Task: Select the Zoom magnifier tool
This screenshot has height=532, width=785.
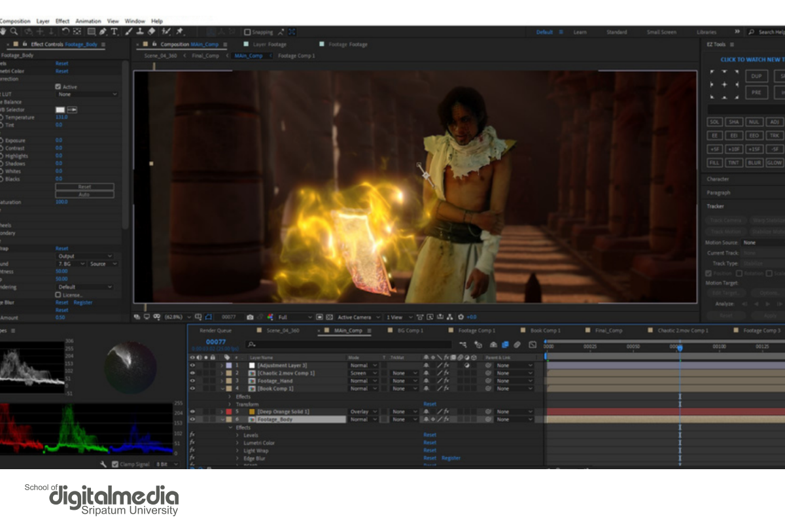Action: 14,31
